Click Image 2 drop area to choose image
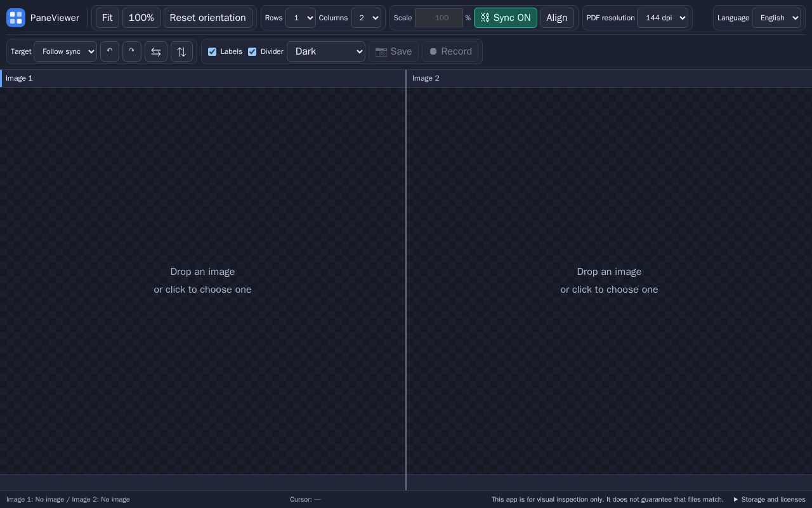Viewport: 812px width, 508px height. pyautogui.click(x=609, y=281)
